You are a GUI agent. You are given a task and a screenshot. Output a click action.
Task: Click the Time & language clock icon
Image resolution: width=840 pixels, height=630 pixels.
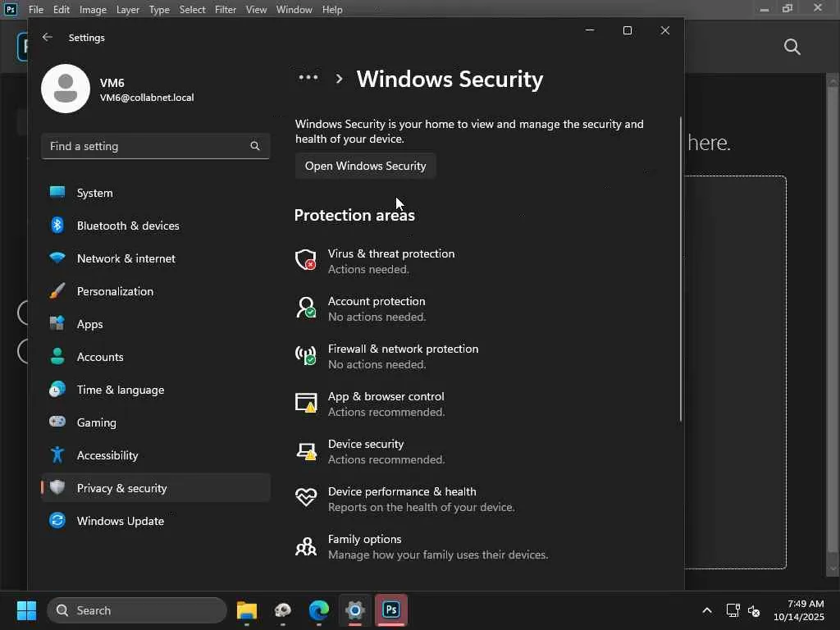(x=57, y=389)
